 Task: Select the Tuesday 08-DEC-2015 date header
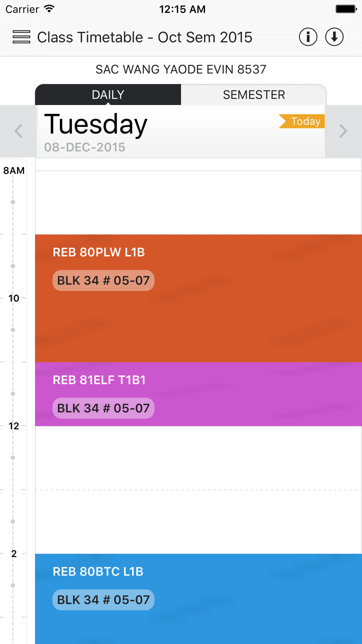click(181, 131)
